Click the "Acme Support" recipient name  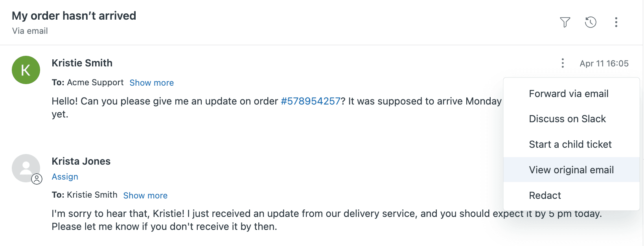(x=95, y=83)
